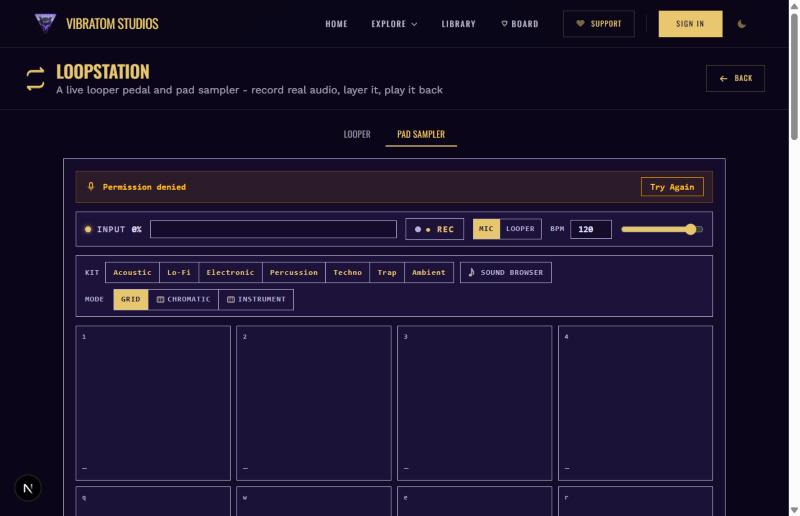Click the BPM value field

590,229
